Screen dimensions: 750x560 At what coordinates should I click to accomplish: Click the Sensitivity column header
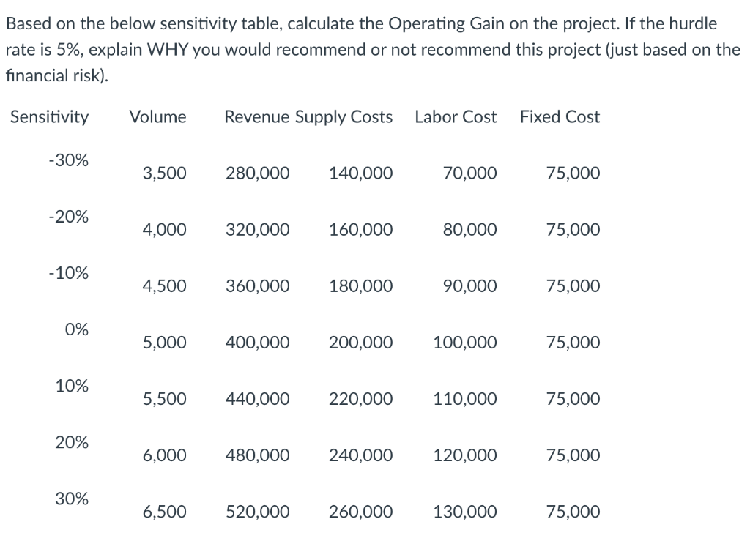tap(48, 117)
